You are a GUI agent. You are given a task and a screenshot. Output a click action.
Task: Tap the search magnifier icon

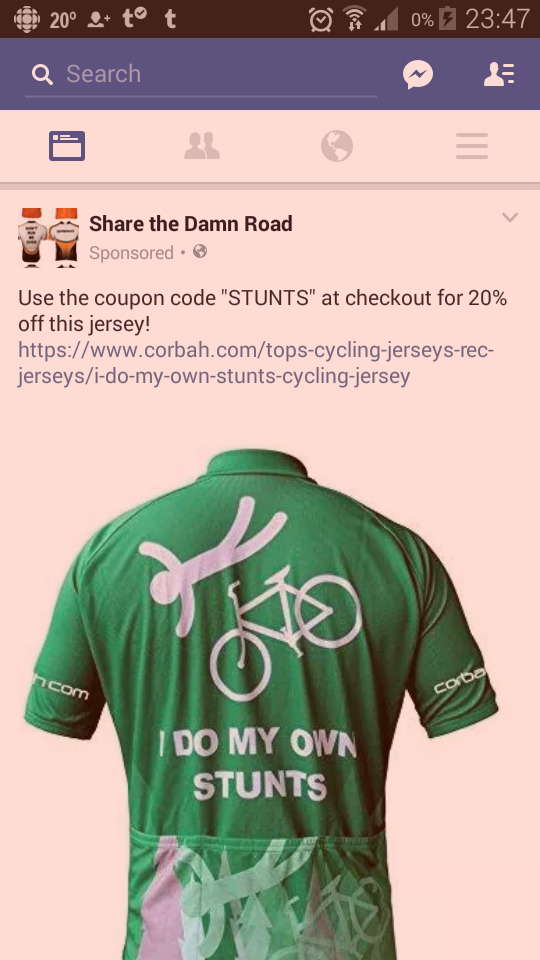click(42, 75)
